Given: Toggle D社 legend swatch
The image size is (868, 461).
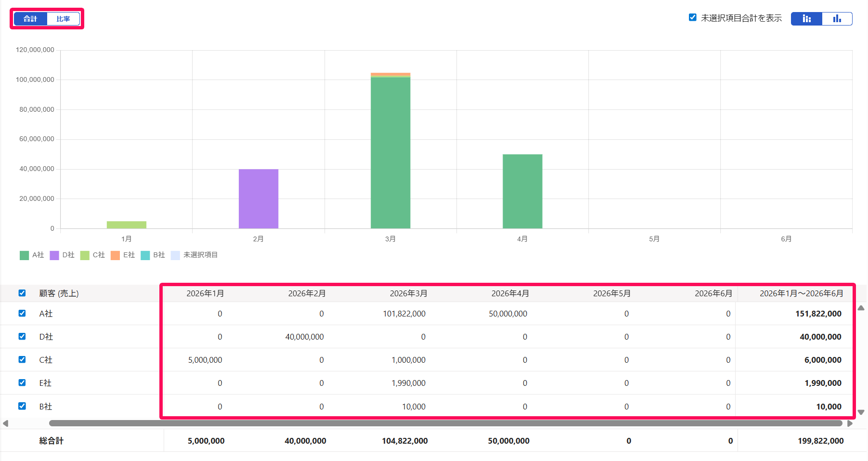Looking at the screenshot, I should click(54, 255).
